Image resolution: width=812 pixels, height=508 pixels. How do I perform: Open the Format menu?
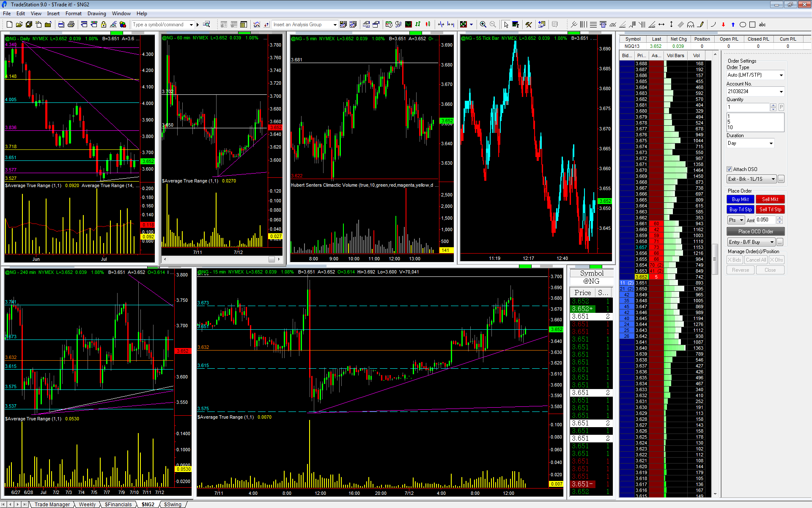tap(74, 14)
